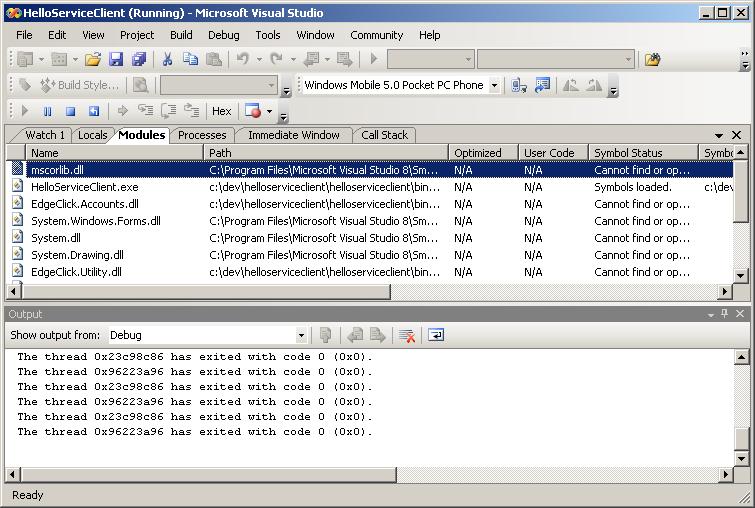The width and height of the screenshot is (755, 508).
Task: Click the Find Message in Code icon
Action: (x=325, y=335)
